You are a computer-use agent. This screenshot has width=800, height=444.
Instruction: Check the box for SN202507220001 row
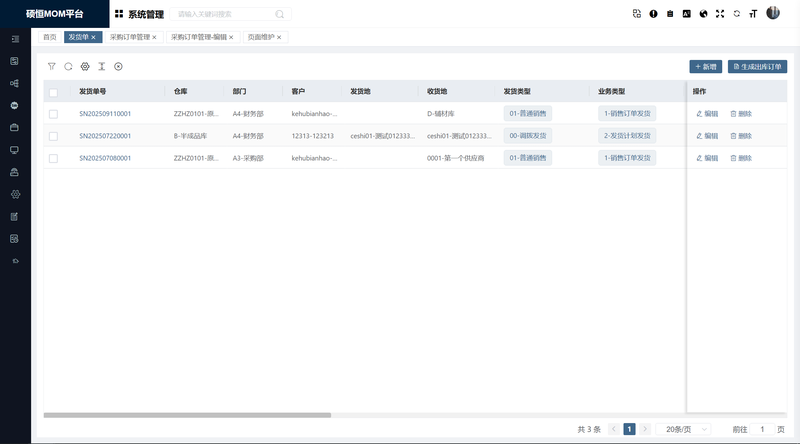tap(53, 135)
